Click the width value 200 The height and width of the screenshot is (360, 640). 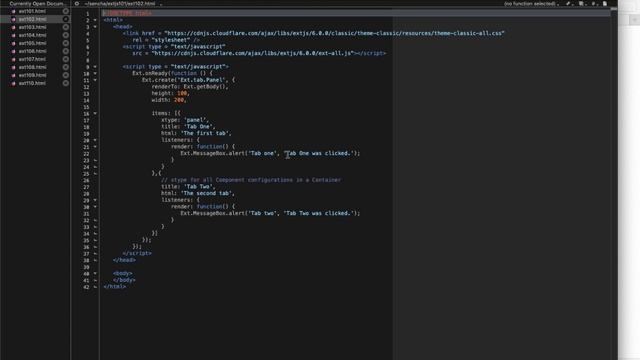179,100
